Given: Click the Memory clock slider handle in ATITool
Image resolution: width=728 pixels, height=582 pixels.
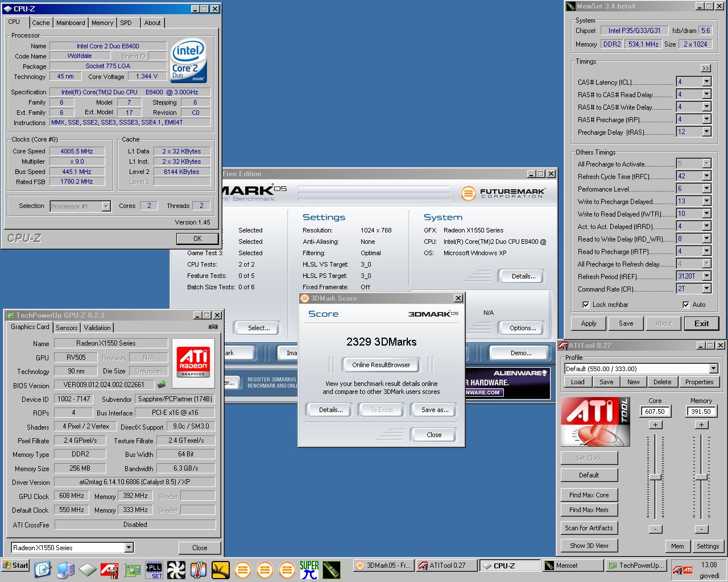Looking at the screenshot, I should click(701, 477).
